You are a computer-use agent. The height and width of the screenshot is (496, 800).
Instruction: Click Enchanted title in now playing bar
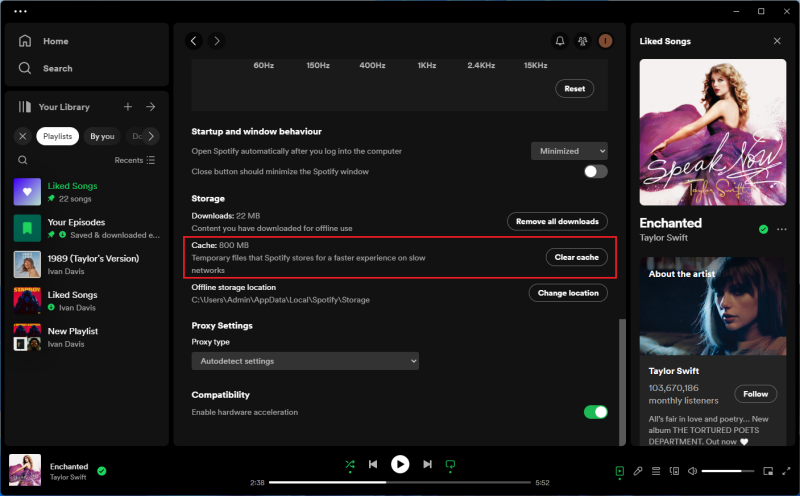point(69,466)
